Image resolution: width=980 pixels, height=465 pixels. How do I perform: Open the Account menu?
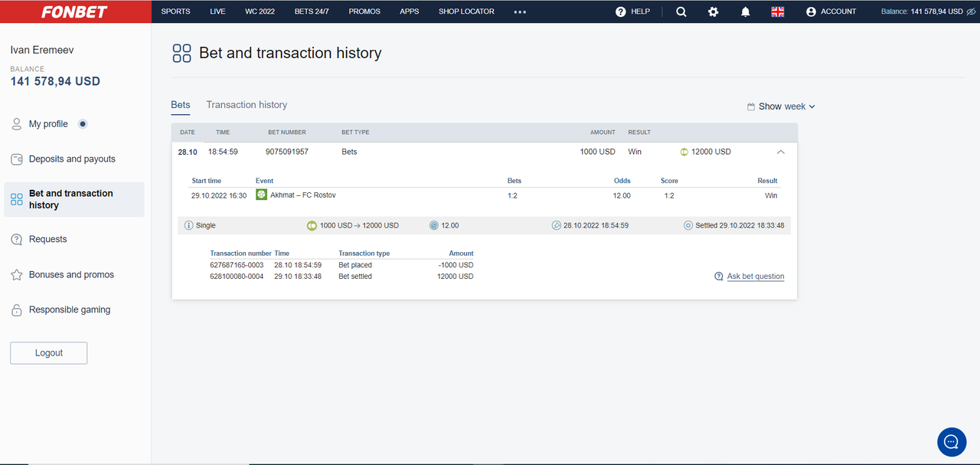click(831, 11)
